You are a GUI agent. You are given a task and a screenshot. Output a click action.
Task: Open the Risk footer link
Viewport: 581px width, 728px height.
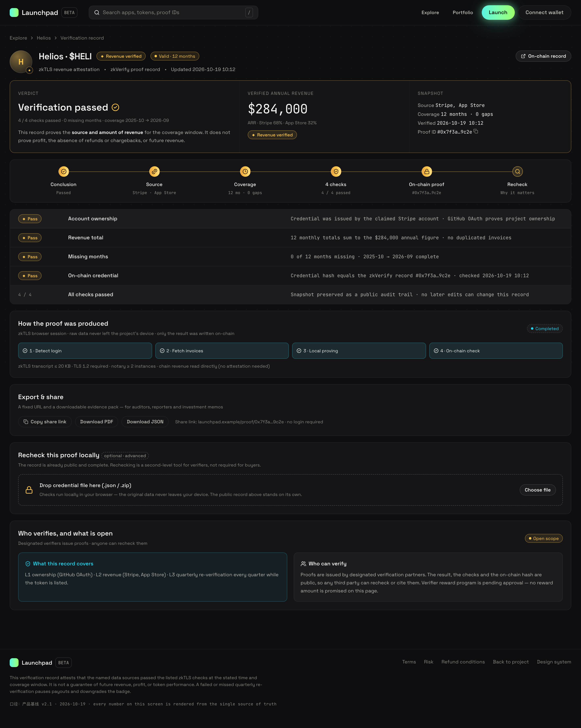pos(428,662)
